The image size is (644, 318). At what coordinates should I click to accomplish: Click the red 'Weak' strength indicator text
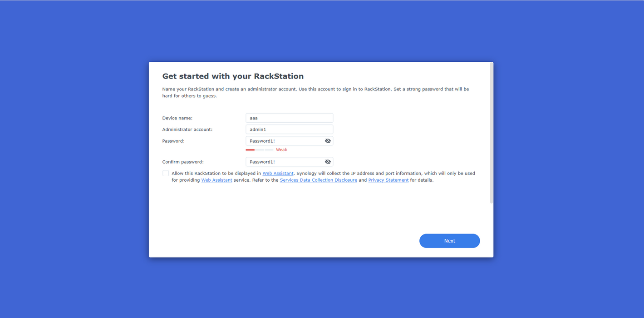(281, 150)
